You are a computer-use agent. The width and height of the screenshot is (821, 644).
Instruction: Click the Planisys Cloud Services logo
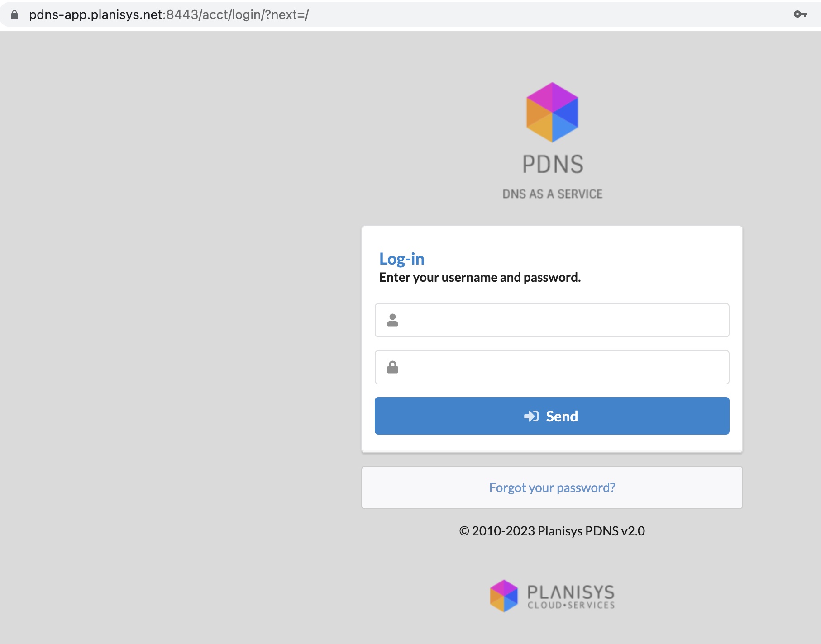point(552,596)
